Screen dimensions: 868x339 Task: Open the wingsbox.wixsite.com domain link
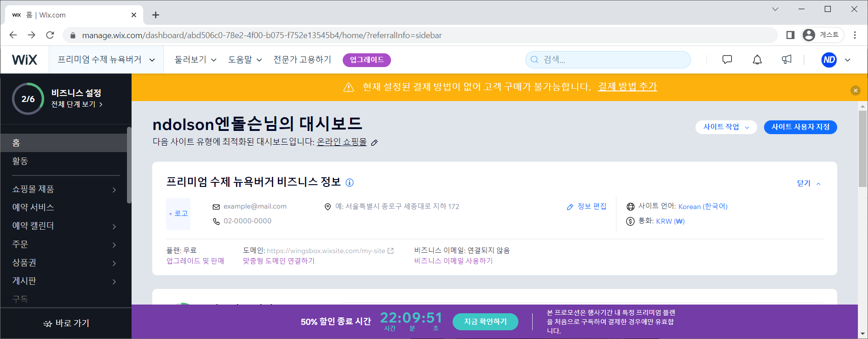click(x=326, y=251)
